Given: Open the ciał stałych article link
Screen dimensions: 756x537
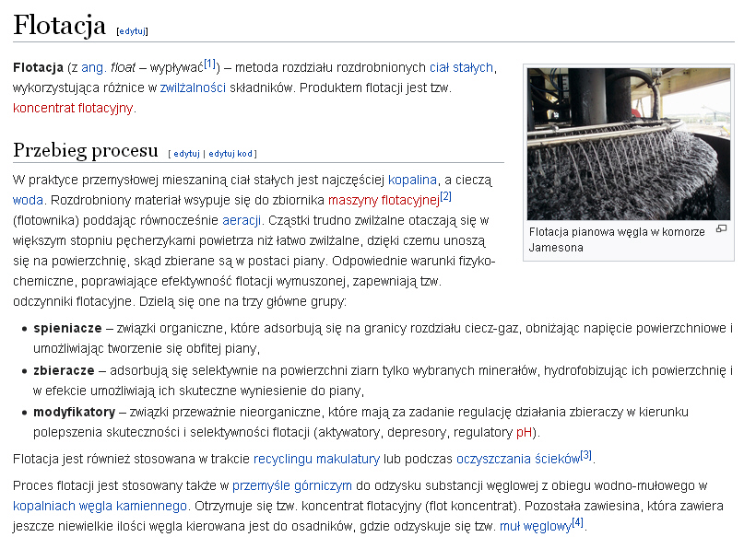Looking at the screenshot, I should (x=461, y=67).
